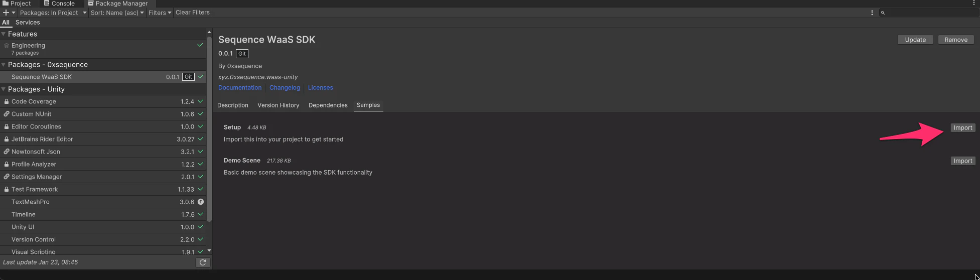Click the checkmark on the Engineering row
Viewport: 980px width, 280px height.
(200, 45)
